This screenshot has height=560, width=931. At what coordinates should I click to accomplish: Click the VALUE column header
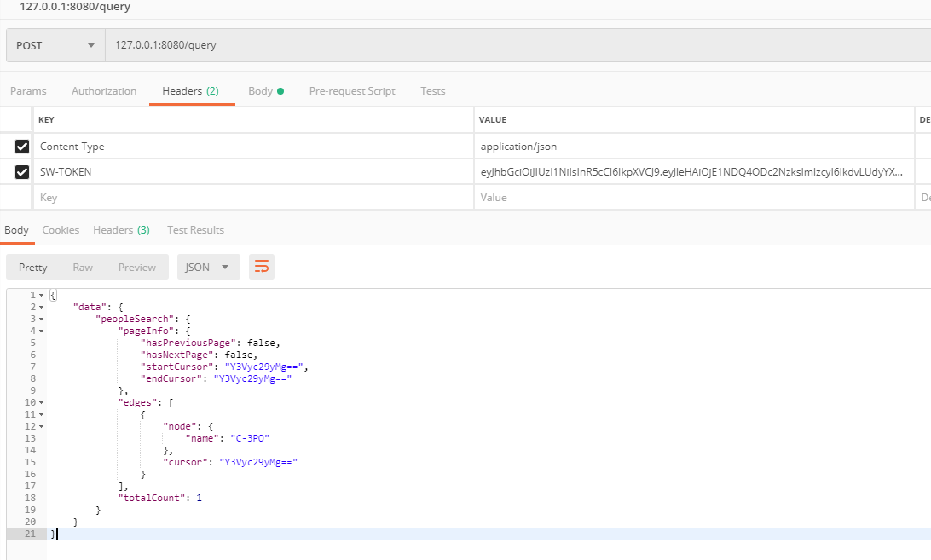[493, 120]
